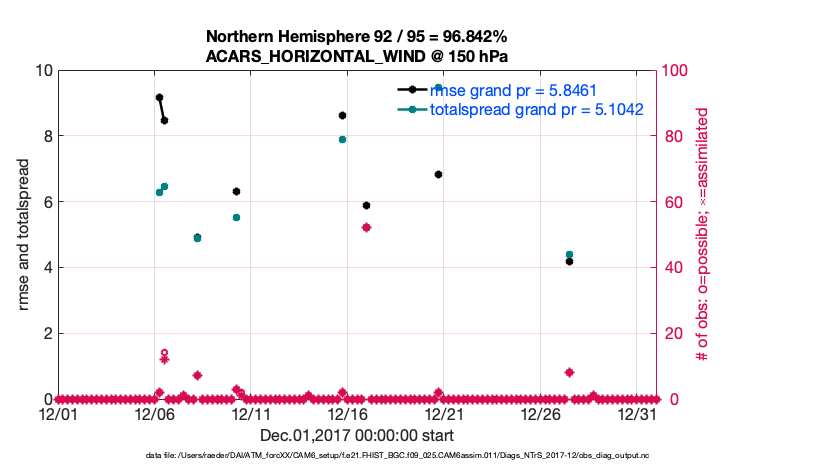
Task: Click the 12/31 x-axis tick label
Action: (x=637, y=413)
